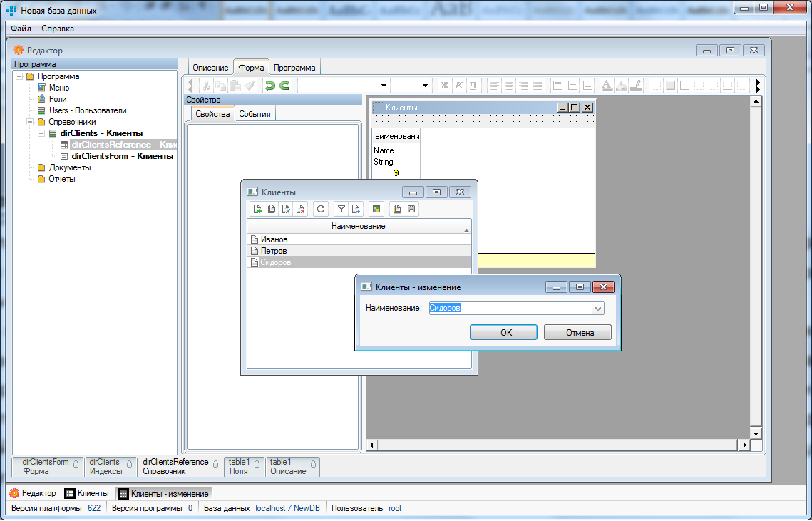
Task: Open the Файл menu
Action: [x=21, y=29]
